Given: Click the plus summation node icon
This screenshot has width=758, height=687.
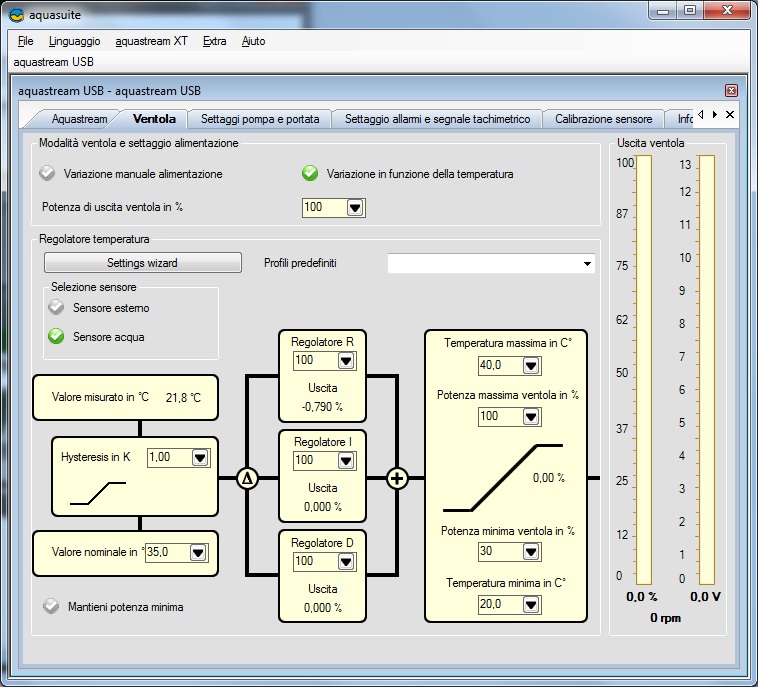Looking at the screenshot, I should pos(397,479).
